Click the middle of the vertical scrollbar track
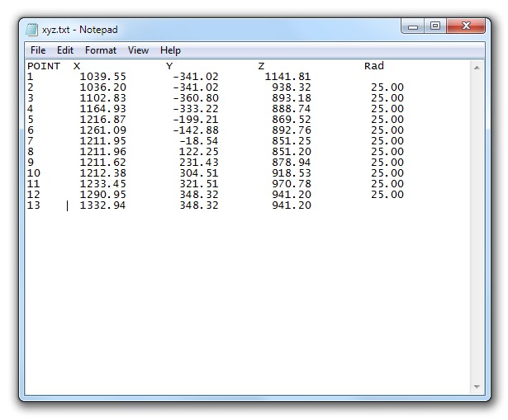The image size is (508, 420). coord(476,227)
